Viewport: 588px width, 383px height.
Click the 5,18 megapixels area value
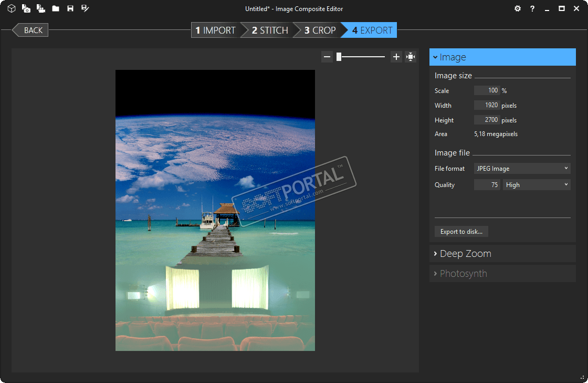pyautogui.click(x=496, y=134)
